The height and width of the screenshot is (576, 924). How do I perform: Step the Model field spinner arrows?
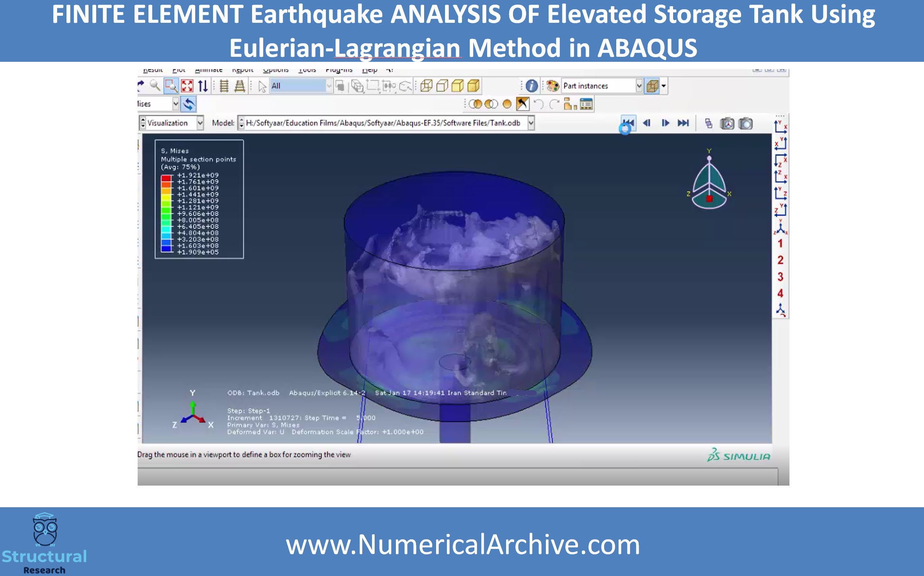[x=241, y=123]
